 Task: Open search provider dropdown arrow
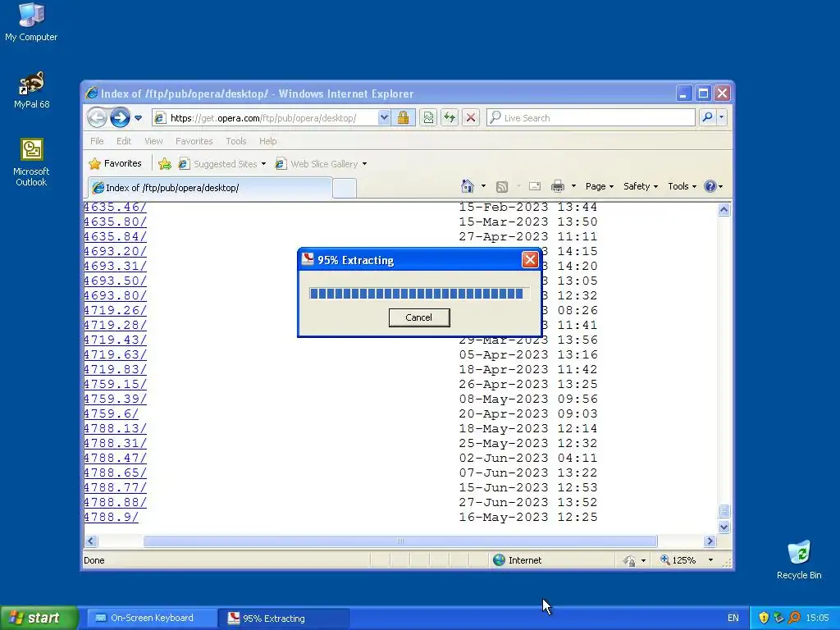click(722, 117)
